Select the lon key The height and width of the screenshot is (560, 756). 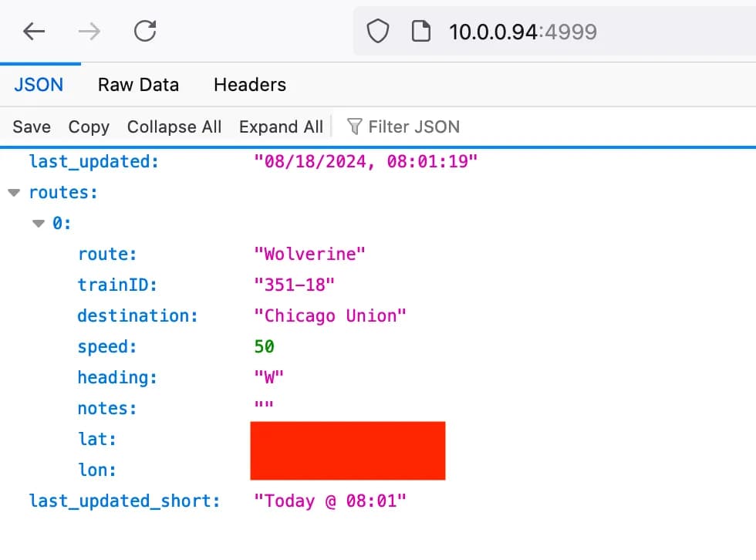tap(97, 471)
